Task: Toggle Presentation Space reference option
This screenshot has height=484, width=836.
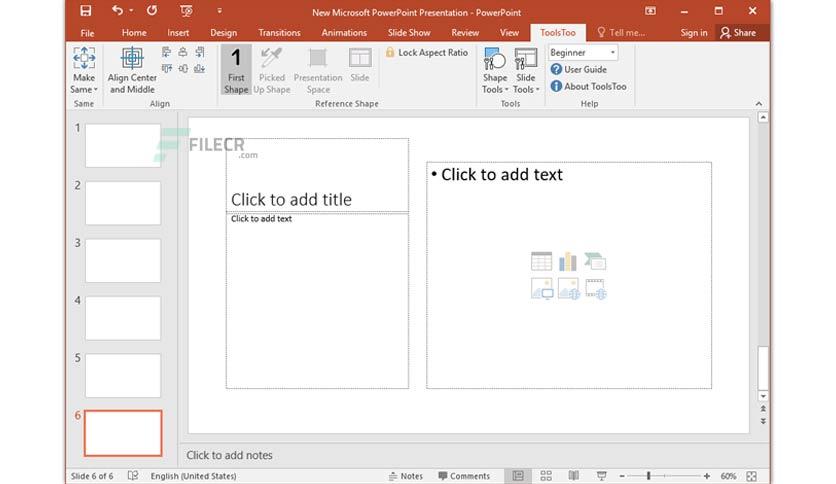Action: pos(318,70)
